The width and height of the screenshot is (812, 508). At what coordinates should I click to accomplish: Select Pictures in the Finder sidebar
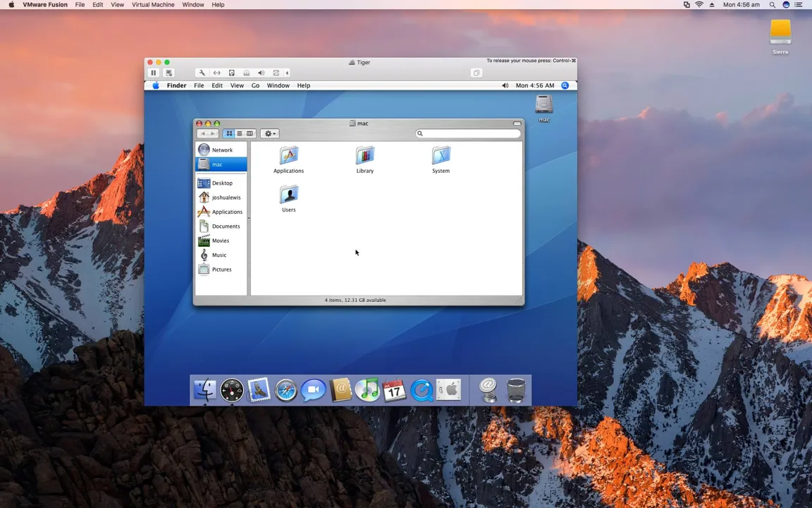(x=221, y=270)
